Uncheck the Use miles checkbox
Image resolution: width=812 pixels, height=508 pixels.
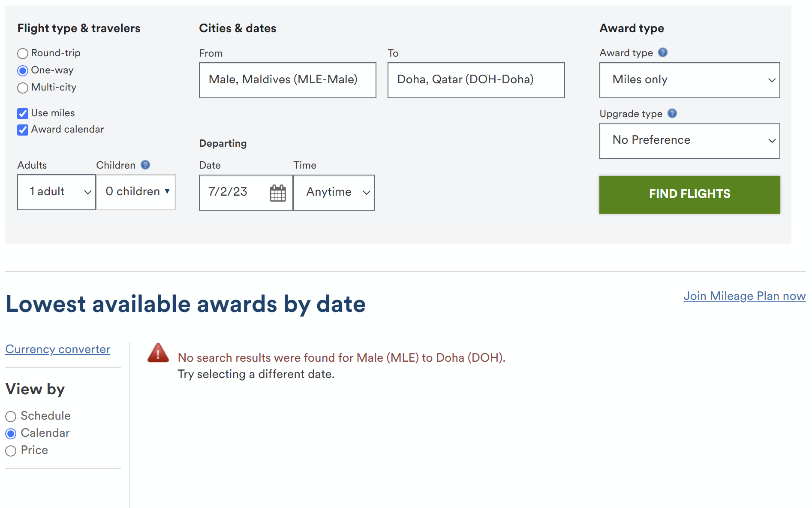(22, 113)
